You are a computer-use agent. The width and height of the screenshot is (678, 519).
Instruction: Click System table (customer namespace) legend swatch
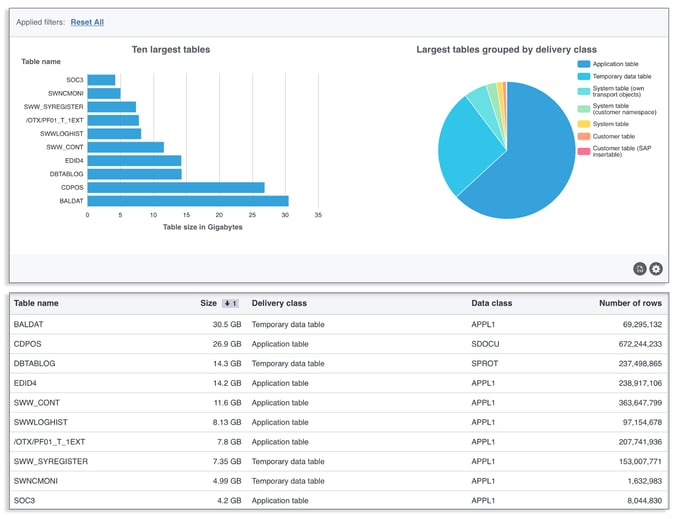(x=584, y=109)
